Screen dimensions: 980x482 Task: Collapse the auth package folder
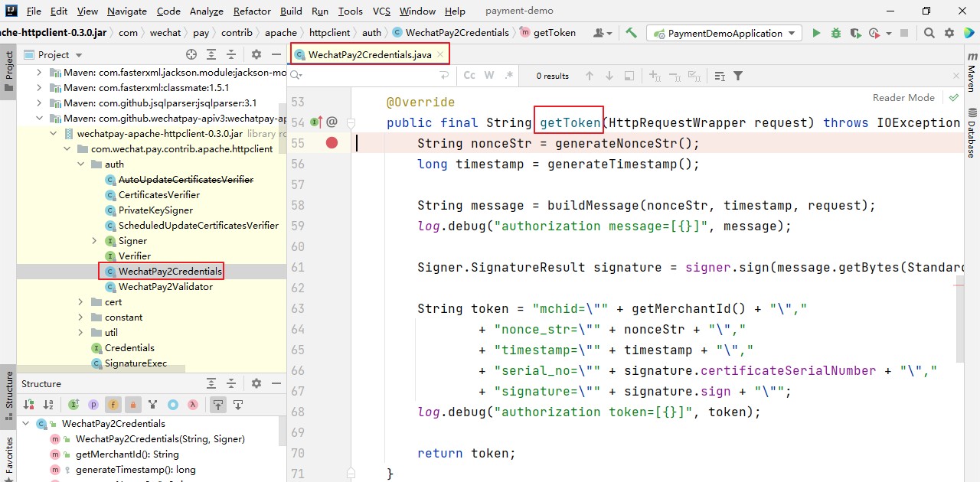tap(81, 164)
